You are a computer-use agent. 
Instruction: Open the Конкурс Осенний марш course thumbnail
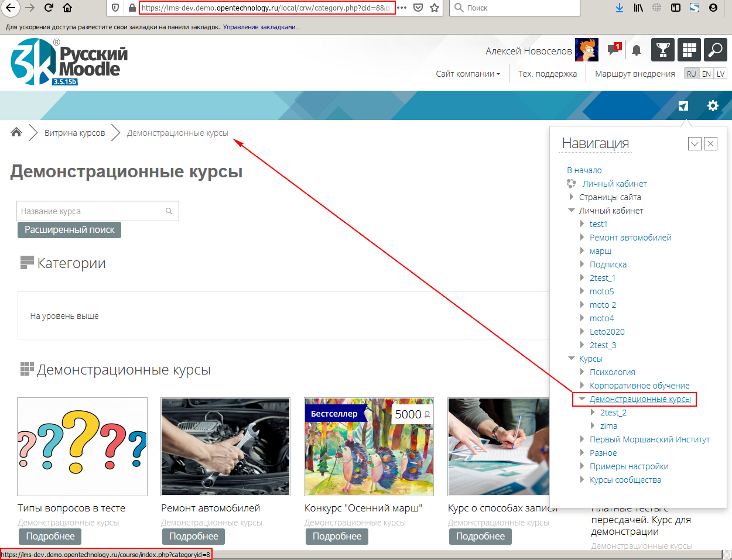(x=369, y=447)
